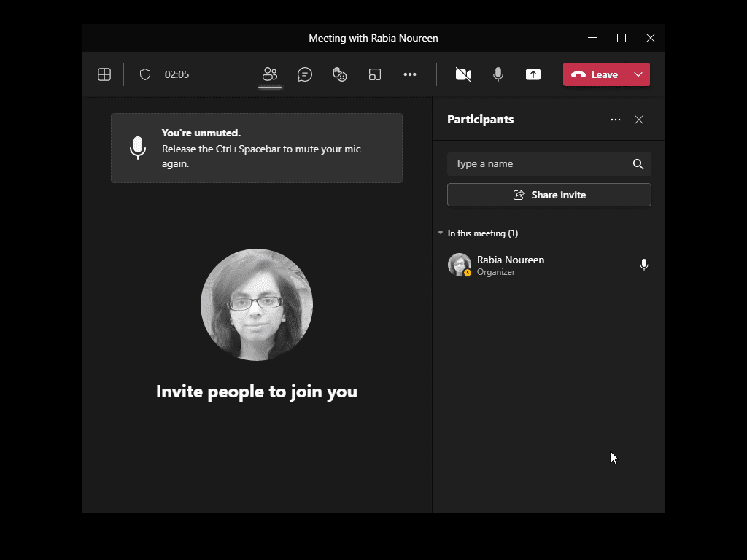Click the You're unmuted notification banner

coord(257,148)
